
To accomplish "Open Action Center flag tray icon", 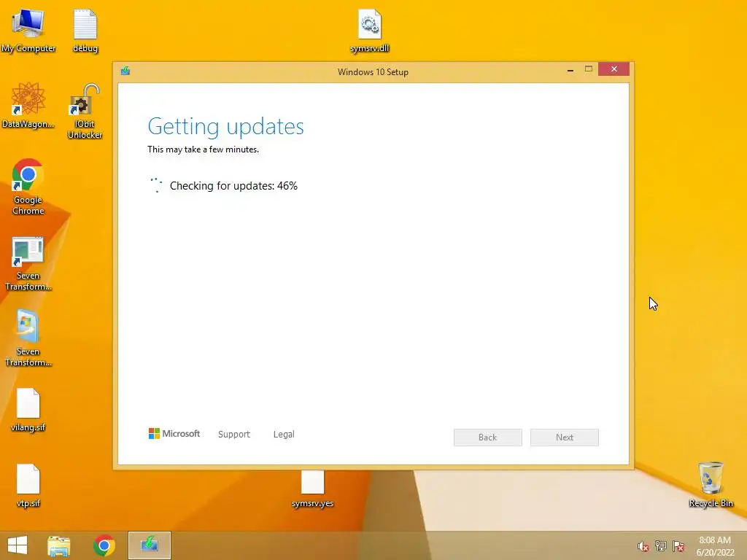I will coord(678,545).
